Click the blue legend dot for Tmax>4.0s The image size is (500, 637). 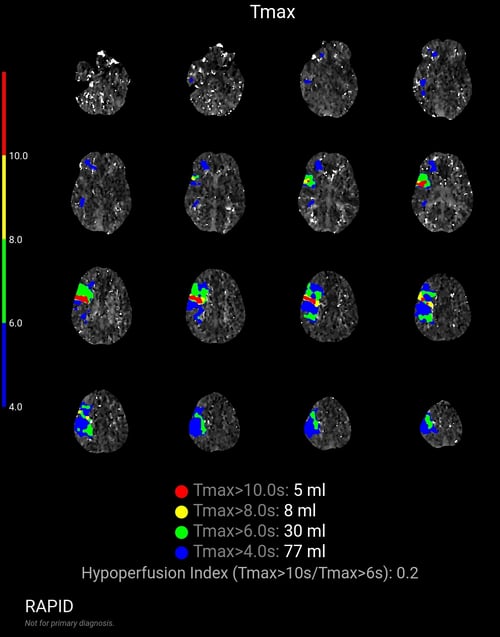pyautogui.click(x=181, y=552)
